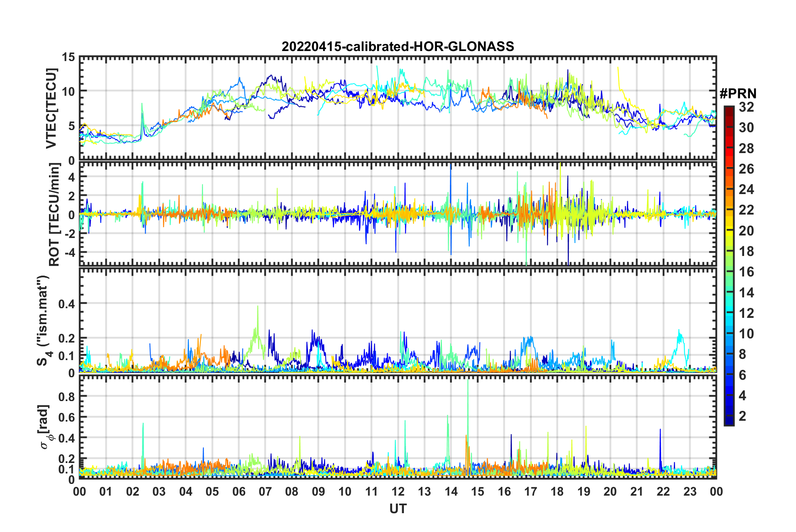The width and height of the screenshot is (796, 532).
Task: Click colorbar tick label 2
Action: coord(742,416)
